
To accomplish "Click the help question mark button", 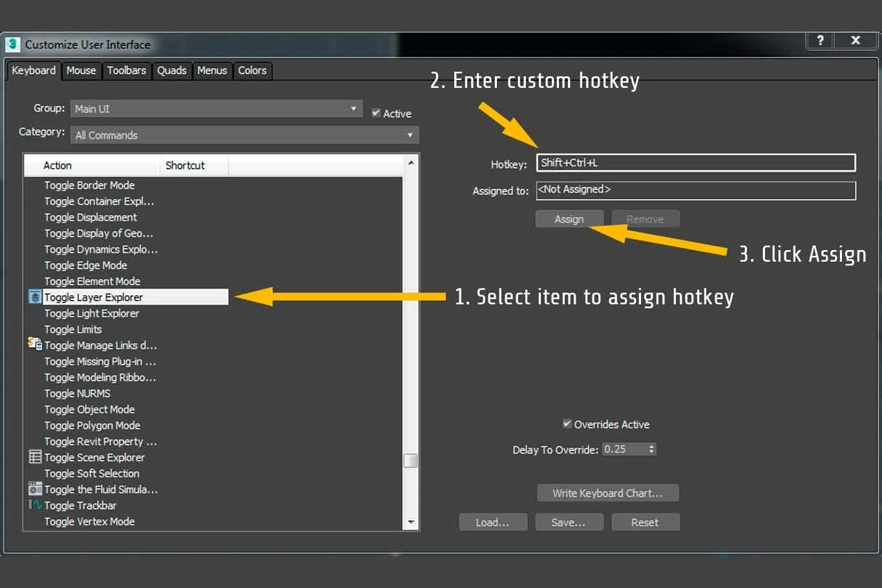I will 820,40.
